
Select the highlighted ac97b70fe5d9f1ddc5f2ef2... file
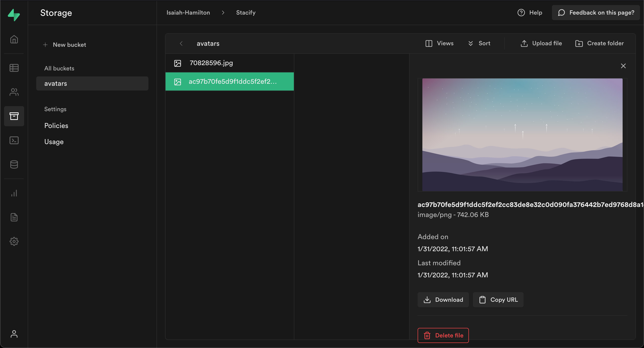230,81
